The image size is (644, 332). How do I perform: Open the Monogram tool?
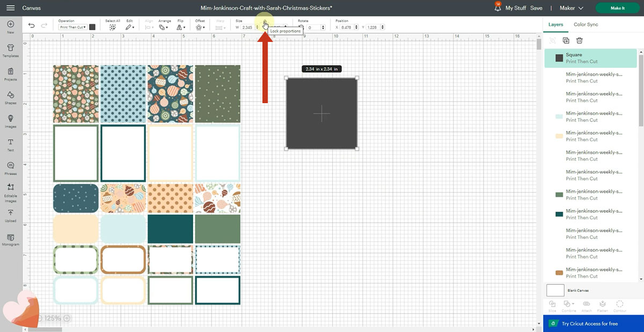pos(10,239)
